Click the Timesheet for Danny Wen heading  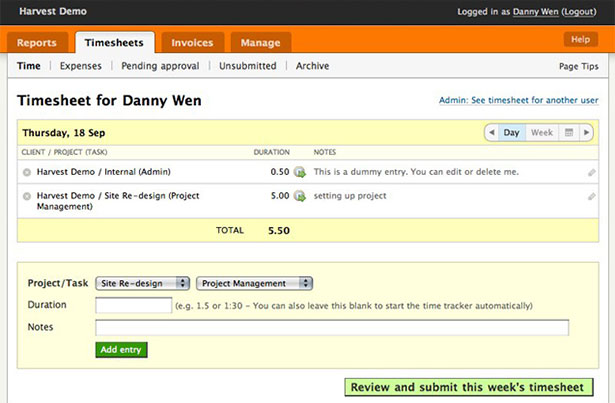pyautogui.click(x=109, y=100)
